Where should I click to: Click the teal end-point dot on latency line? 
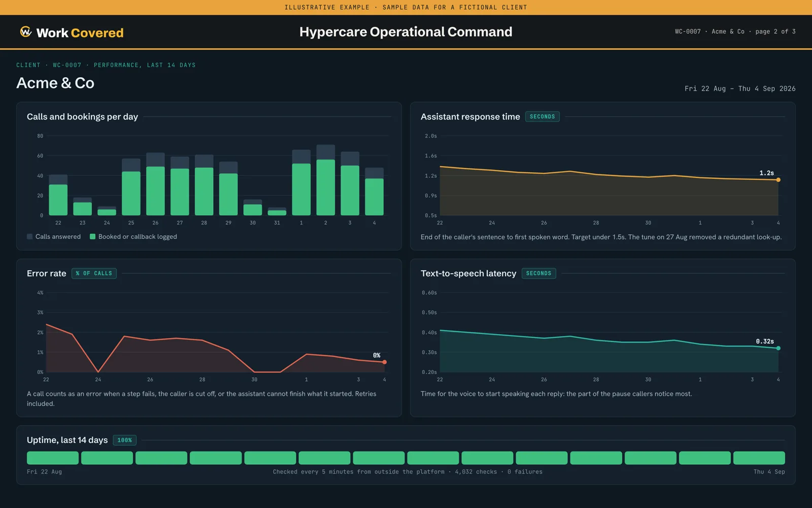point(778,348)
